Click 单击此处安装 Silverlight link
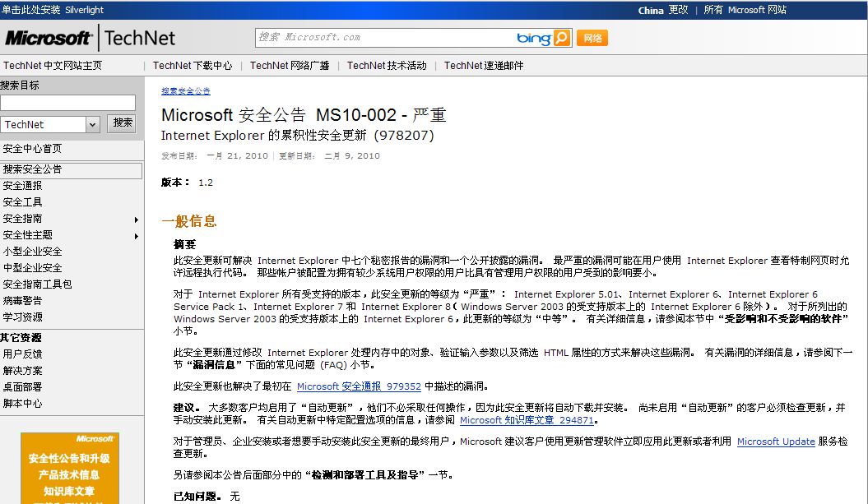The height and width of the screenshot is (504, 868). (53, 10)
